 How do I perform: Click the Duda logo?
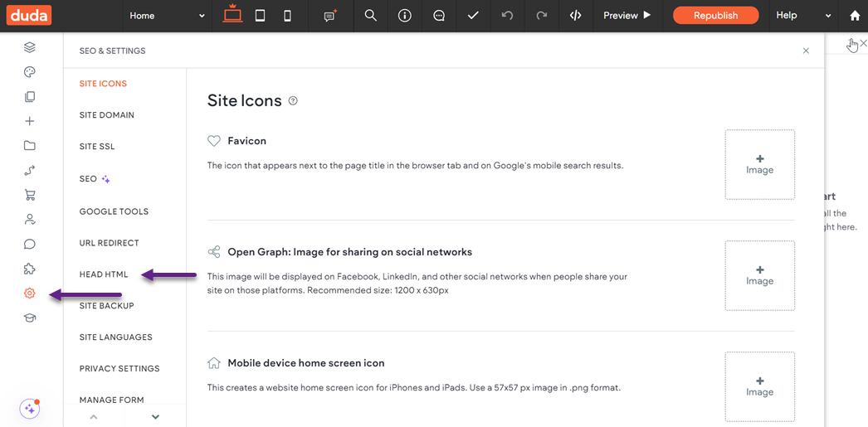coord(29,16)
